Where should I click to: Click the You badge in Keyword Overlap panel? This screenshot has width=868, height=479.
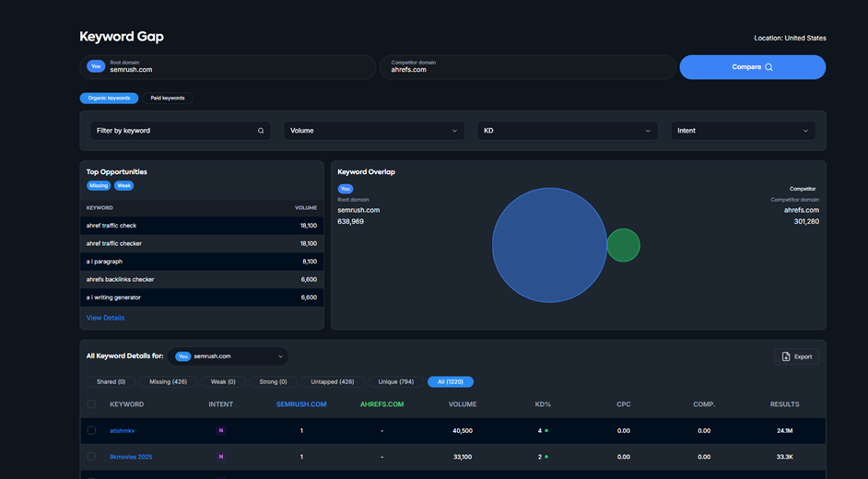pyautogui.click(x=345, y=189)
